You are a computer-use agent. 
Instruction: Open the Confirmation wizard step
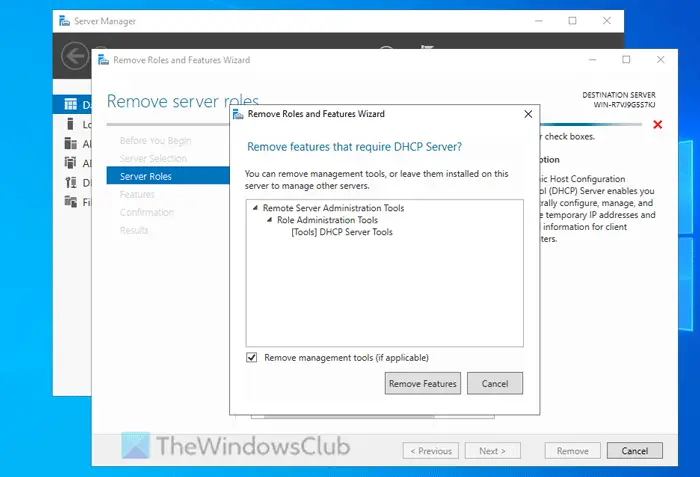(x=146, y=212)
